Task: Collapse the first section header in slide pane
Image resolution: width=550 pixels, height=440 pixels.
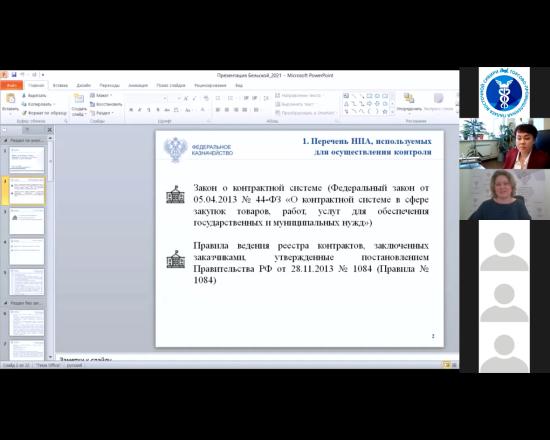Action: [x=5, y=140]
